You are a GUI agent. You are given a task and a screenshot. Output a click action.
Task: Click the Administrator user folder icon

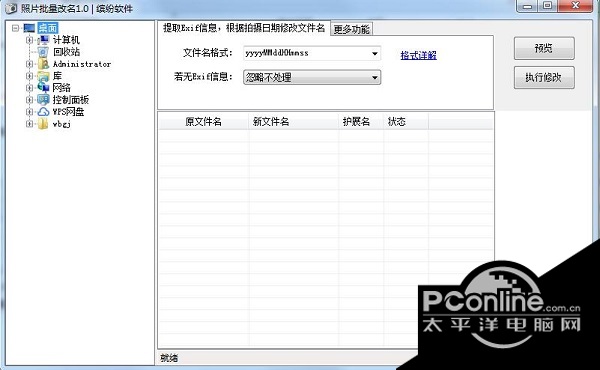click(x=43, y=64)
